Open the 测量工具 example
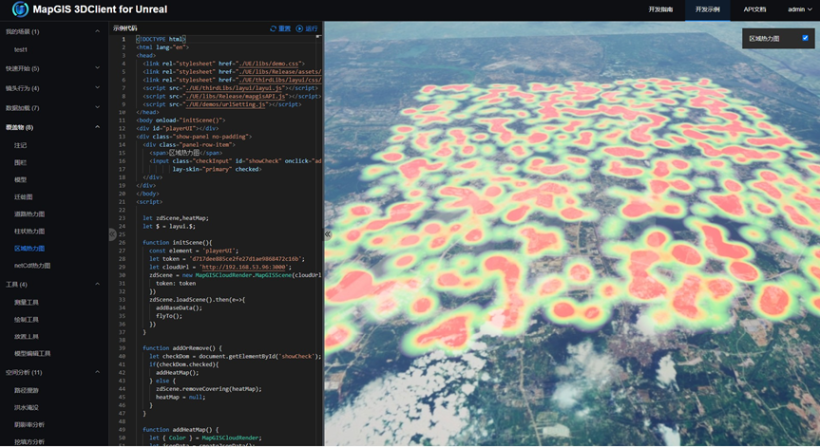 coord(26,302)
